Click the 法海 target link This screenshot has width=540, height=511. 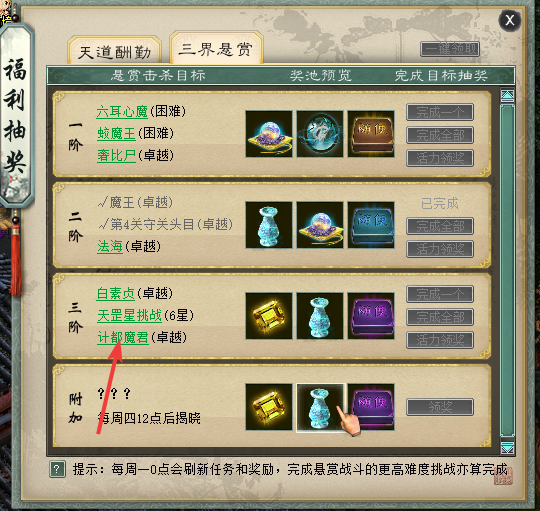(x=110, y=246)
